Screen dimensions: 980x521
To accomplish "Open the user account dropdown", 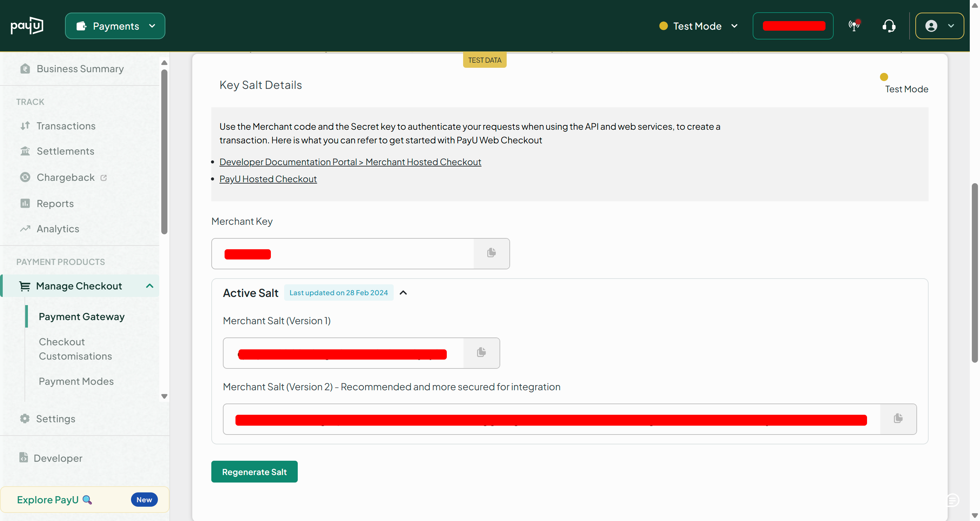I will tap(939, 26).
